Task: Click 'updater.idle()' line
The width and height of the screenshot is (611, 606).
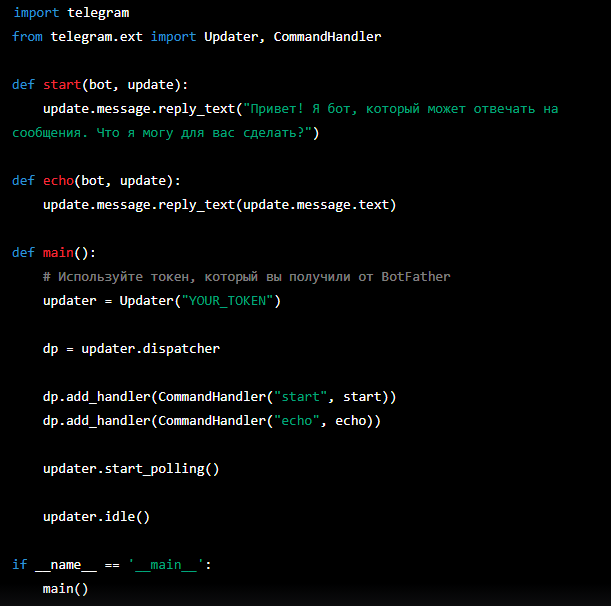Action: tap(96, 517)
